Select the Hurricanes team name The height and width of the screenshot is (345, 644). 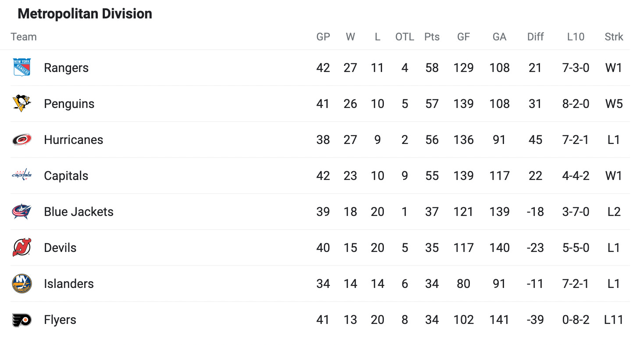coord(74,140)
